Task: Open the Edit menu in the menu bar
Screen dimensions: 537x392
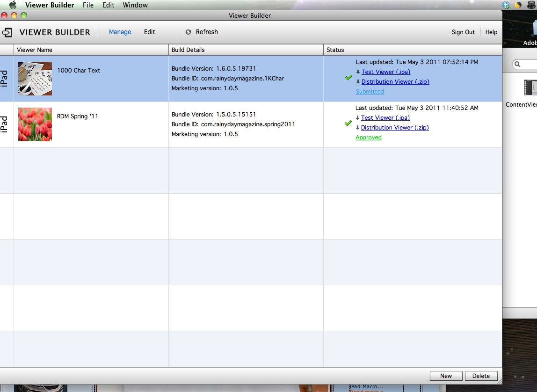Action: (108, 5)
